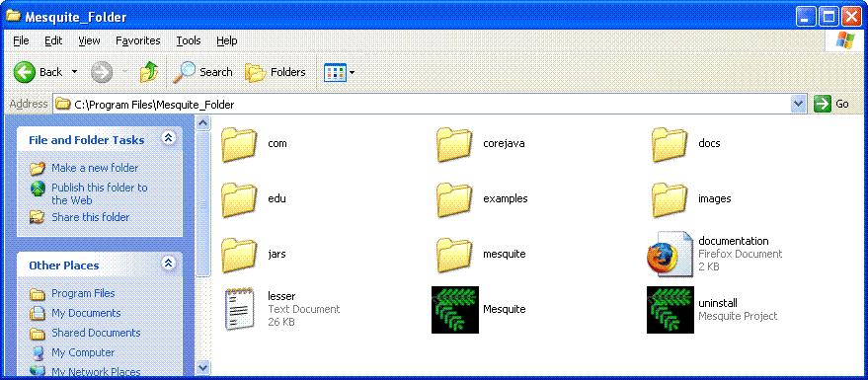868x380 pixels.
Task: Click the Share this folder icon
Action: point(38,217)
